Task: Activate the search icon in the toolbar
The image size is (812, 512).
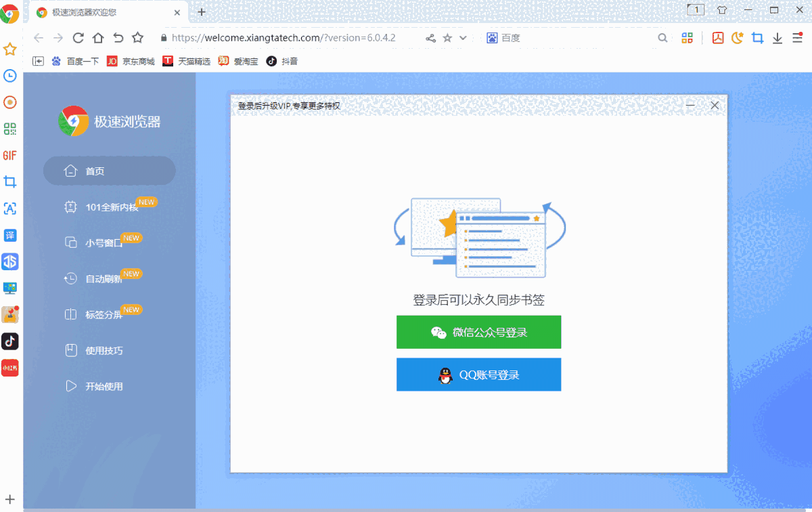Action: (x=662, y=38)
